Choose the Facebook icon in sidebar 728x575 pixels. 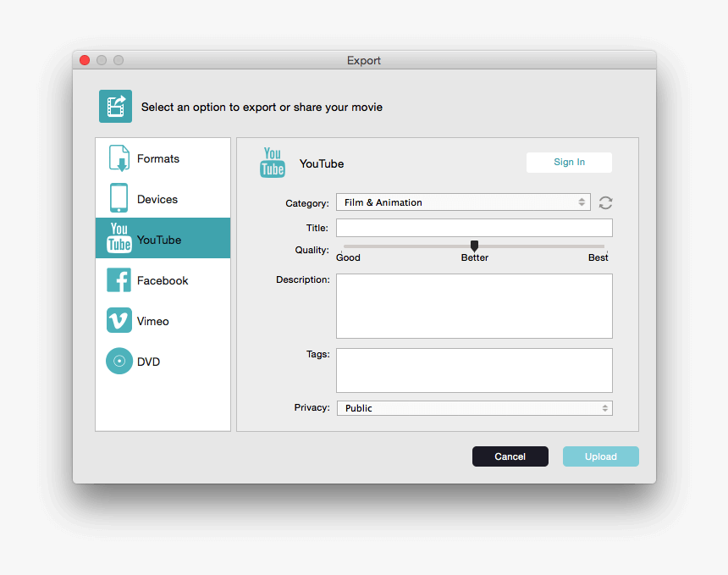coord(119,280)
